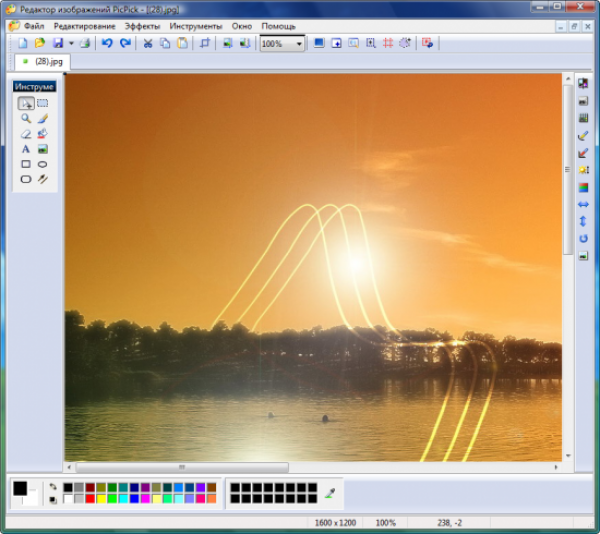Viewport: 600px width, 534px height.
Task: Click the Инструме panel header
Action: click(34, 87)
